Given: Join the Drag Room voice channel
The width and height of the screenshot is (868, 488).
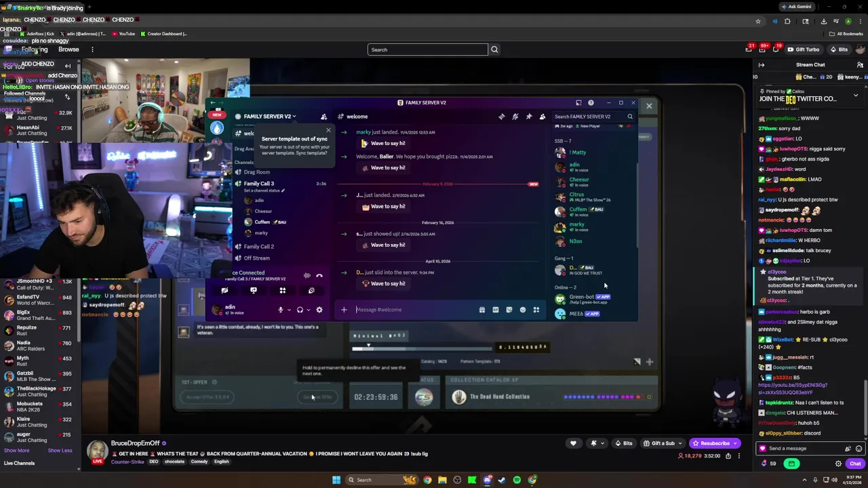Looking at the screenshot, I should click(256, 172).
